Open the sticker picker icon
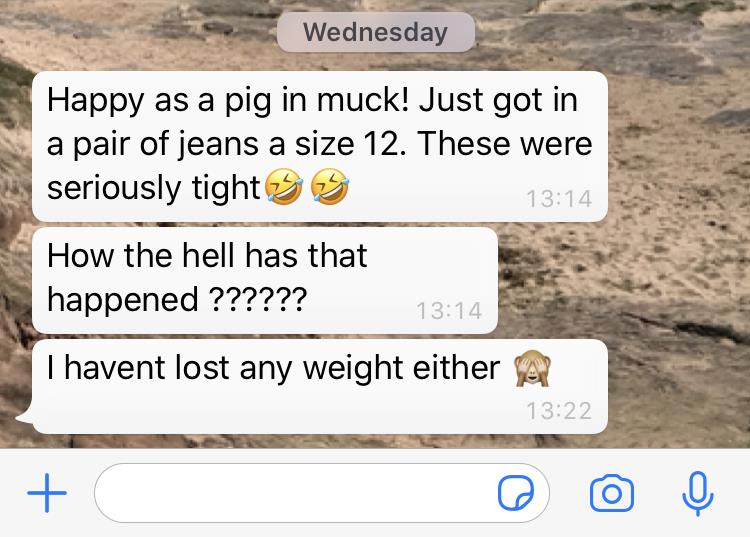This screenshot has height=537, width=750. pos(516,493)
